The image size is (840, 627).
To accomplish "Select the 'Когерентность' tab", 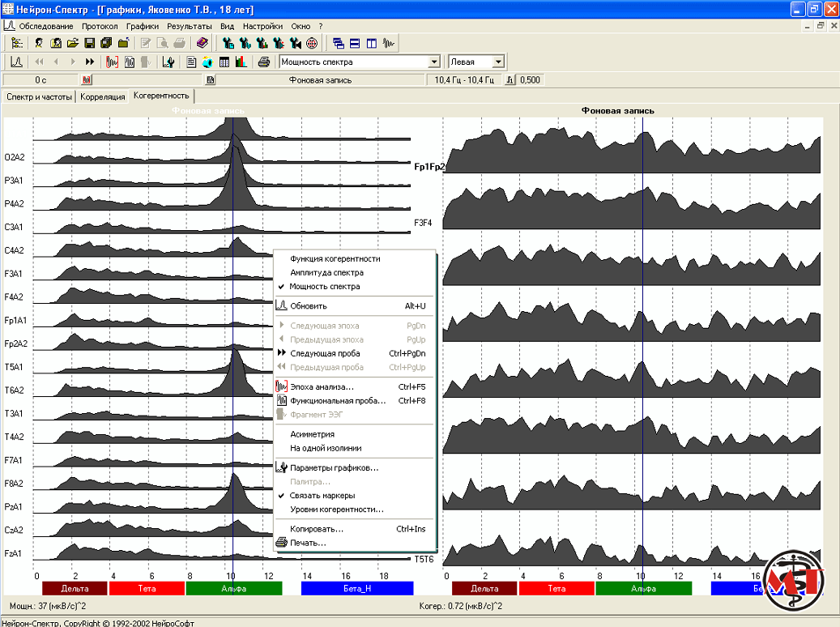I will (161, 96).
